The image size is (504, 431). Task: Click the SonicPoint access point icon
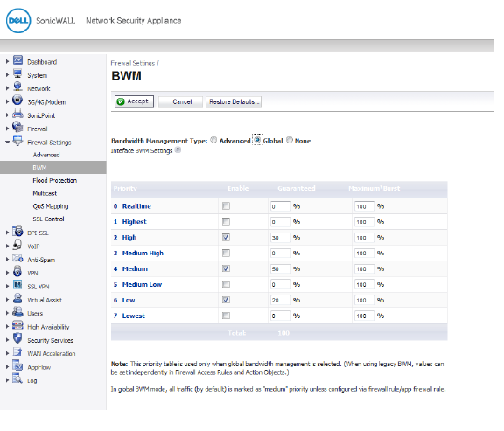click(x=17, y=114)
